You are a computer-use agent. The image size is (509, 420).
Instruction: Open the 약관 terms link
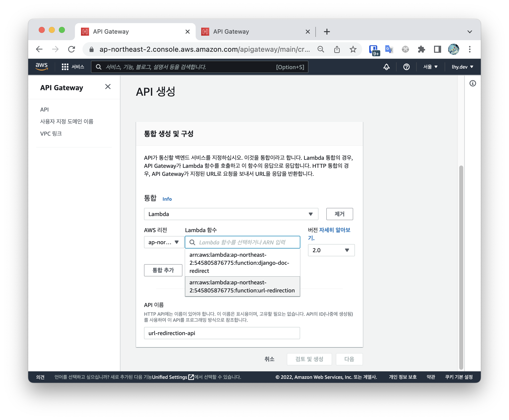[431, 377]
